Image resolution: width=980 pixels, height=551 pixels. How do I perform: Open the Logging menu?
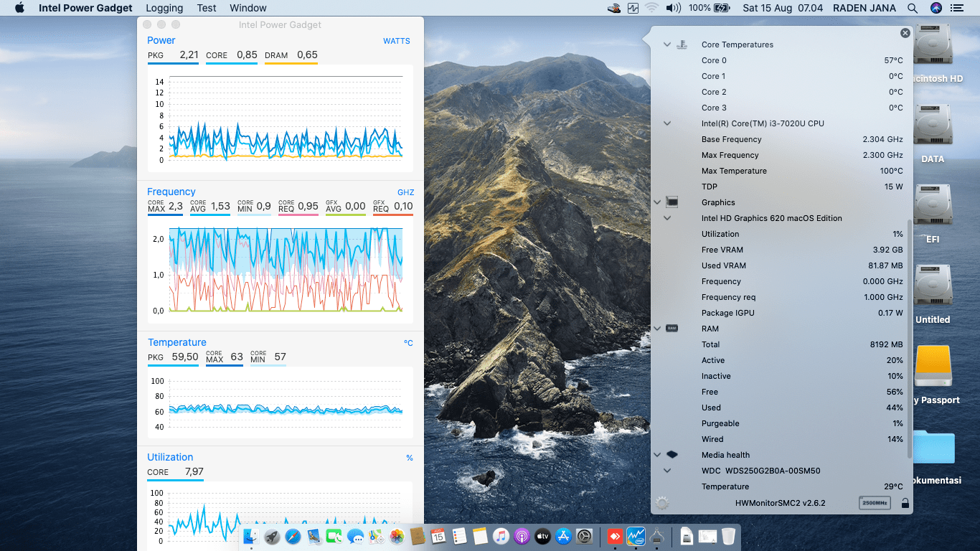pos(164,8)
